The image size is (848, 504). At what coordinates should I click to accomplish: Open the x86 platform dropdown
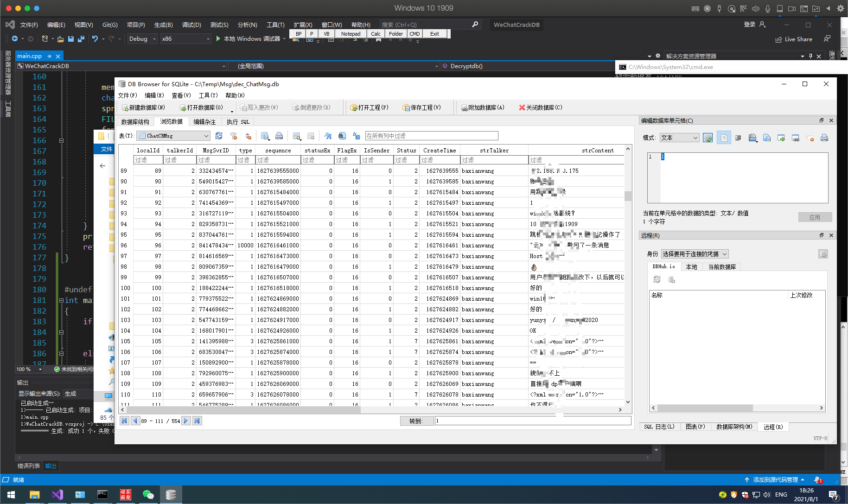pyautogui.click(x=185, y=39)
